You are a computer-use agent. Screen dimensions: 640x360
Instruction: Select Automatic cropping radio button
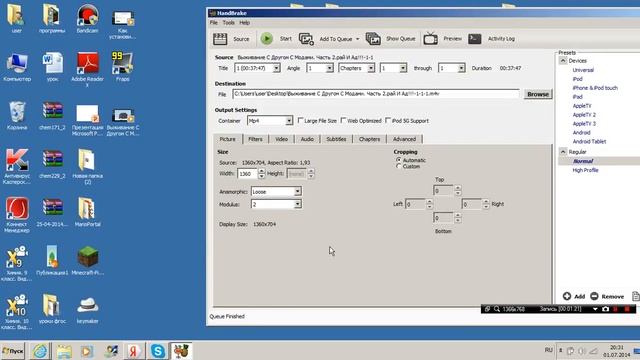398,160
